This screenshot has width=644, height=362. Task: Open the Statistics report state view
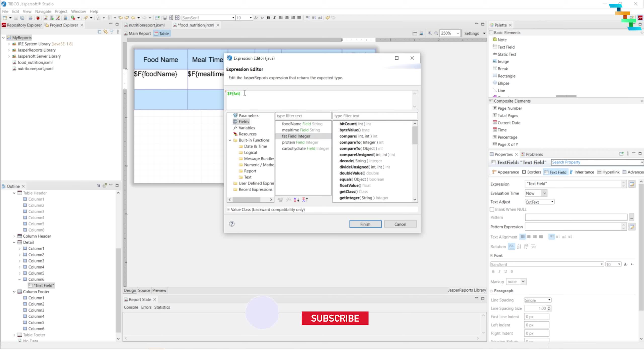click(x=162, y=307)
